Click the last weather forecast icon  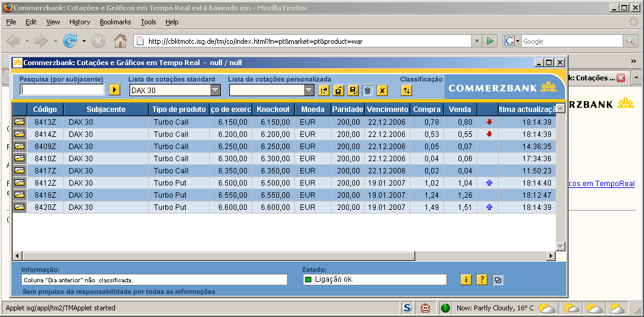point(617,307)
